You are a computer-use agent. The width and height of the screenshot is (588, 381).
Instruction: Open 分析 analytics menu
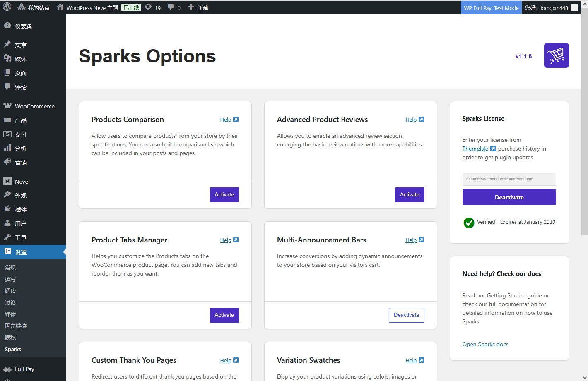point(33,148)
